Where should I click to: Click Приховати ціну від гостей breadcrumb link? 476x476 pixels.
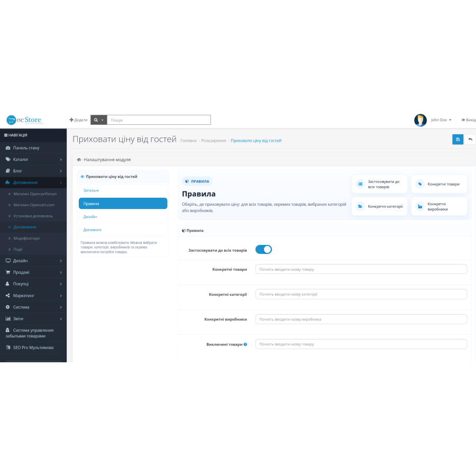tap(256, 141)
